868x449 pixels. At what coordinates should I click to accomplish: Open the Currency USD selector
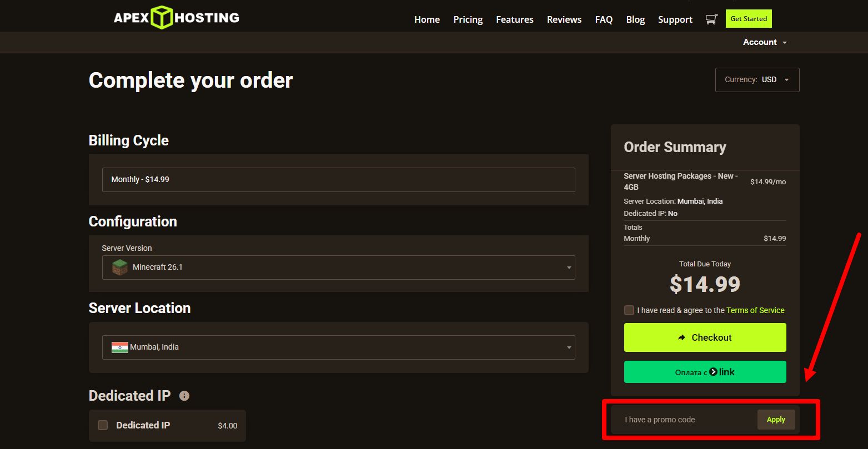757,80
